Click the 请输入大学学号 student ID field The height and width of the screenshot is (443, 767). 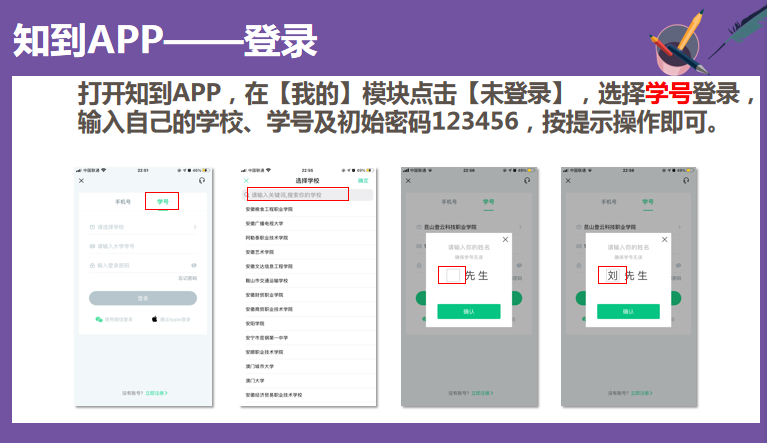(x=143, y=246)
